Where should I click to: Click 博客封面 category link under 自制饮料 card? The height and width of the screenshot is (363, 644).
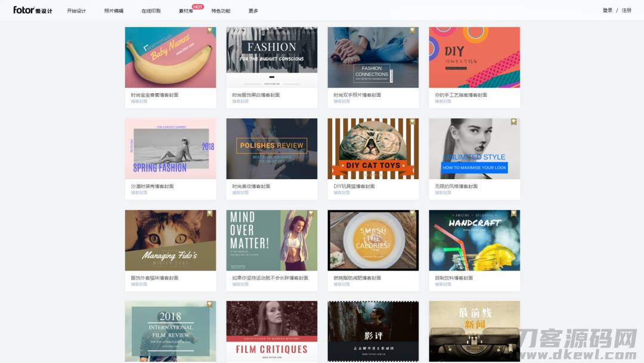(442, 284)
